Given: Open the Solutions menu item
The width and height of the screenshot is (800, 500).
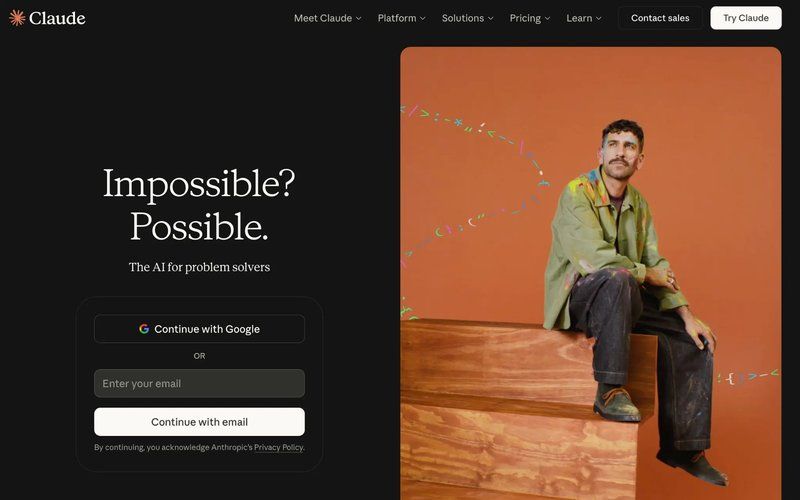Looking at the screenshot, I should pos(467,18).
